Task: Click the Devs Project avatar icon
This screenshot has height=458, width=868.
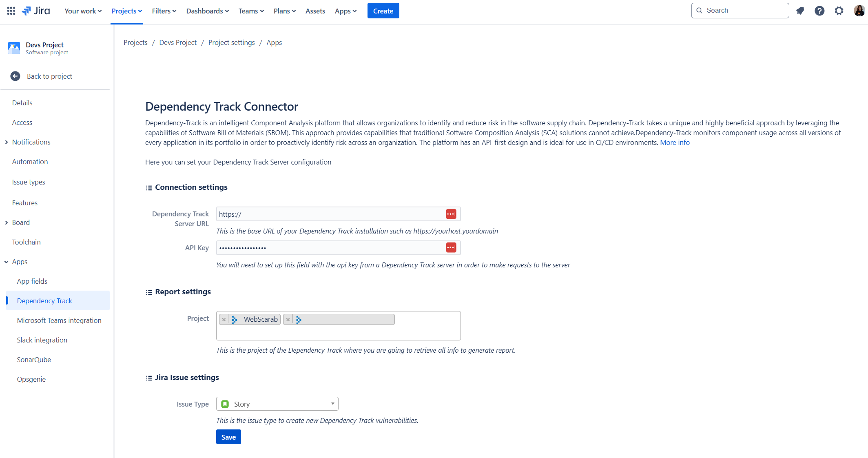Action: [14, 48]
